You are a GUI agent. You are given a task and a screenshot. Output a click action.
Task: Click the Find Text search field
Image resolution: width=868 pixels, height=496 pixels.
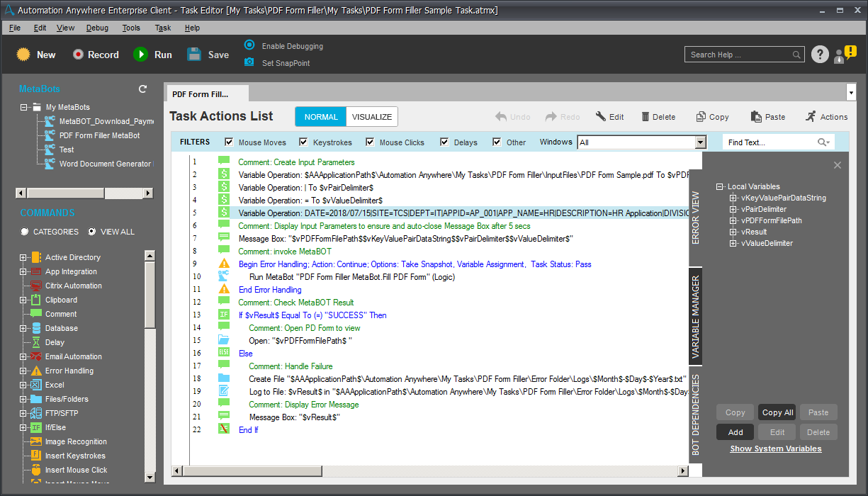pyautogui.click(x=771, y=142)
